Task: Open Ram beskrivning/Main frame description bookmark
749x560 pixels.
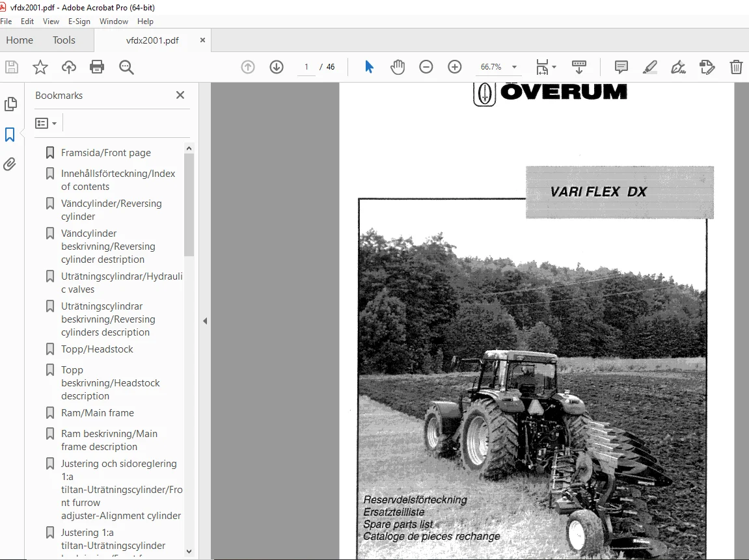Action: click(109, 440)
